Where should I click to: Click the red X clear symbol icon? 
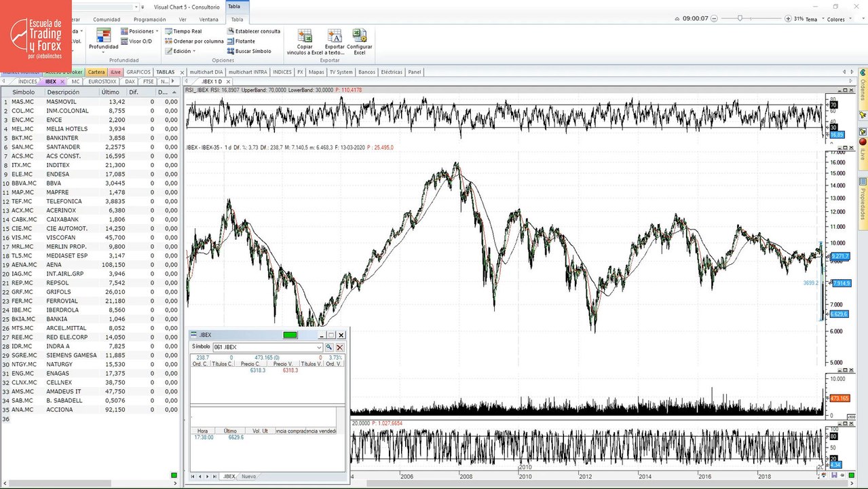coord(340,347)
